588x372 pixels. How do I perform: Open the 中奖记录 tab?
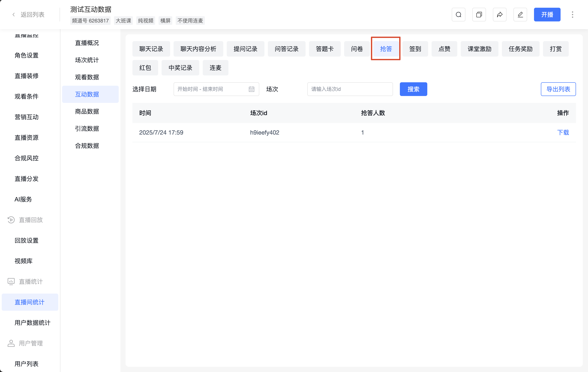point(180,68)
